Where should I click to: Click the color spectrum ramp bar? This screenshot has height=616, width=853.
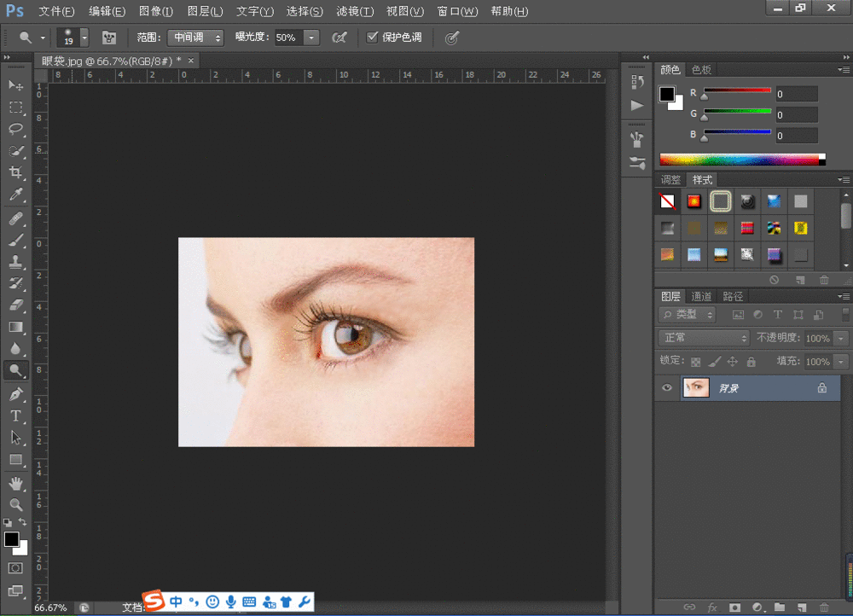739,160
